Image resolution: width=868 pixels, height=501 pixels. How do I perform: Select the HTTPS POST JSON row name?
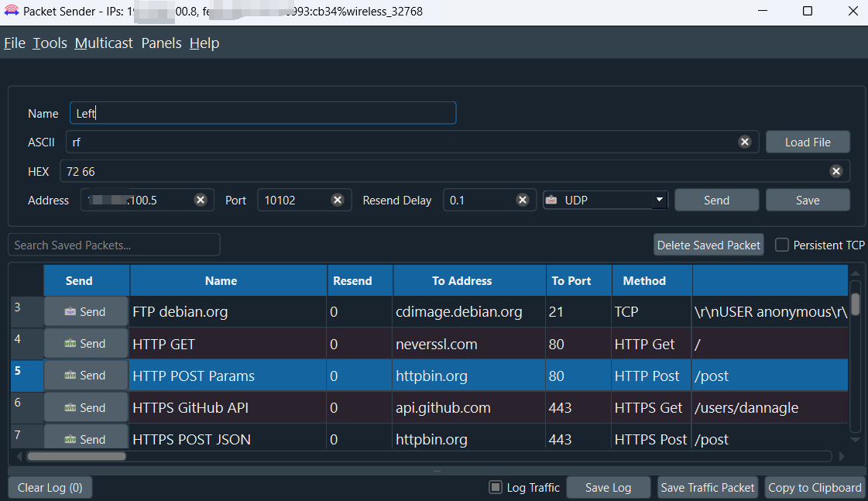(x=192, y=439)
